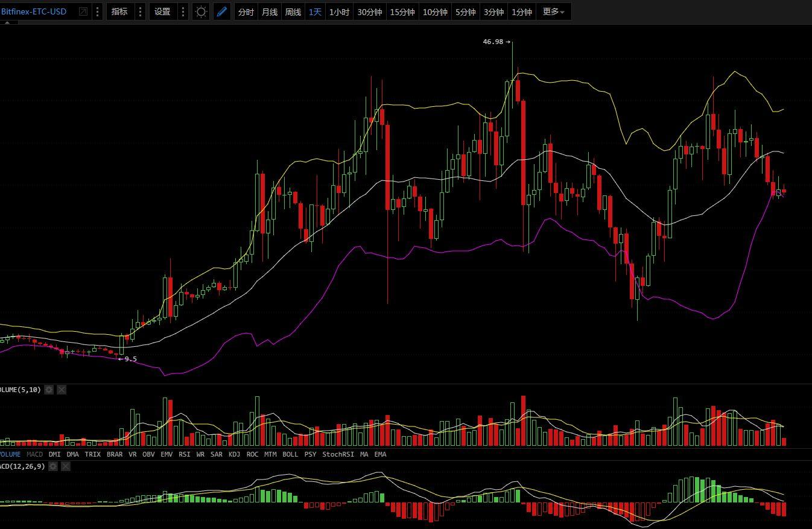Select the 1分钟 interval
The height and width of the screenshot is (529, 812).
pyautogui.click(x=521, y=12)
